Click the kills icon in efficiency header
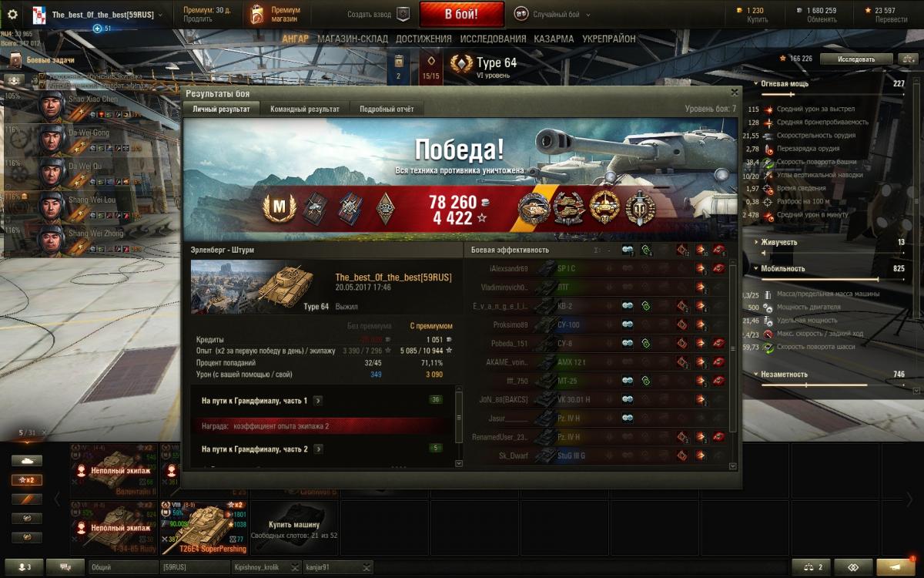 [x=718, y=250]
